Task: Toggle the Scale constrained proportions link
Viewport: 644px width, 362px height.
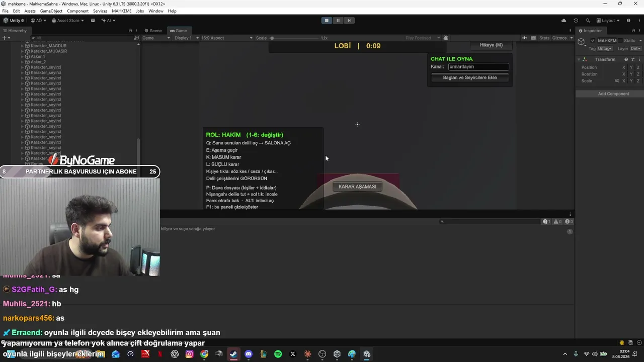Action: point(617,81)
